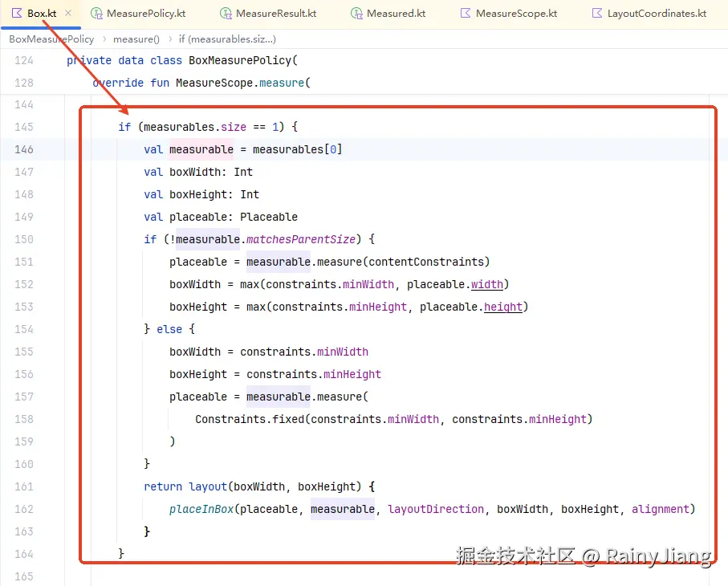728x586 pixels.
Task: Click 'boxHeight: Int' declaration on line 148
Action: point(214,194)
